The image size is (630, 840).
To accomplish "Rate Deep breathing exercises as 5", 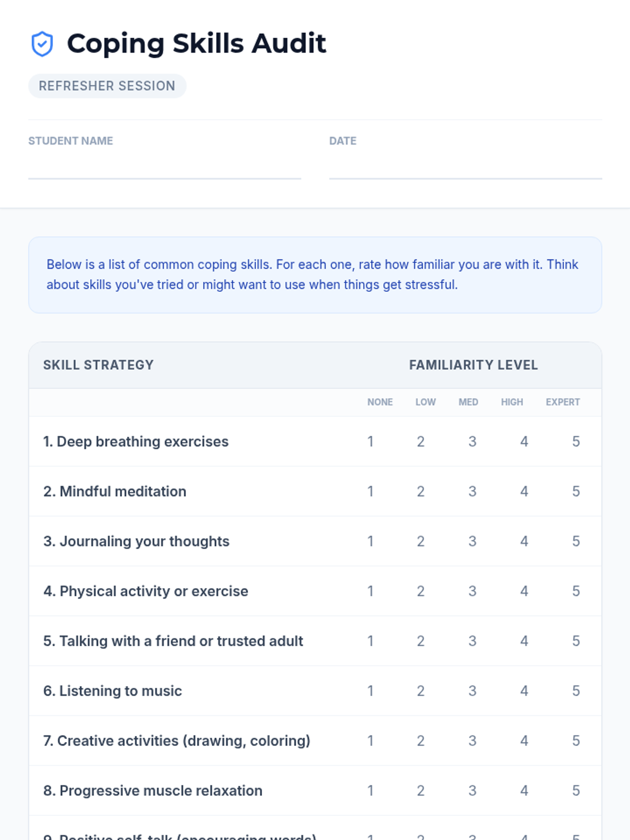I will point(575,442).
